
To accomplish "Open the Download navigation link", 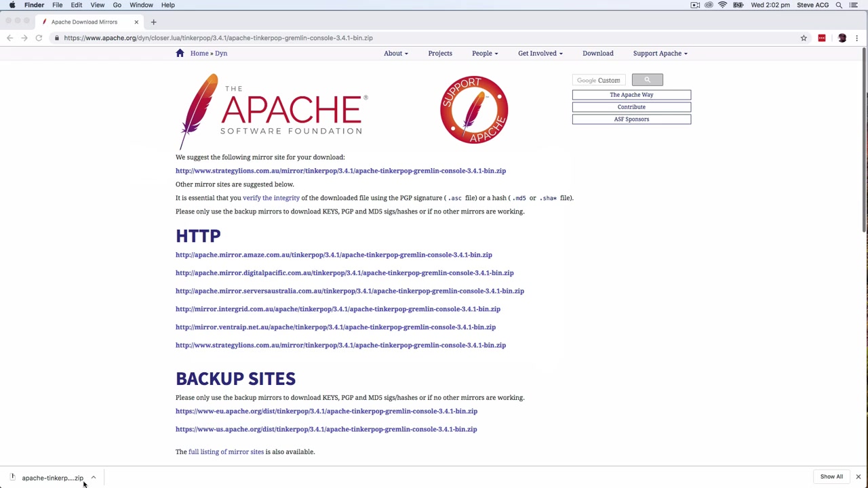I will 598,53.
